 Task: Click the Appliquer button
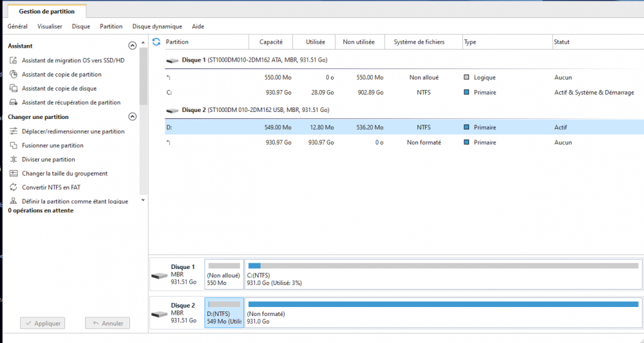[43, 323]
